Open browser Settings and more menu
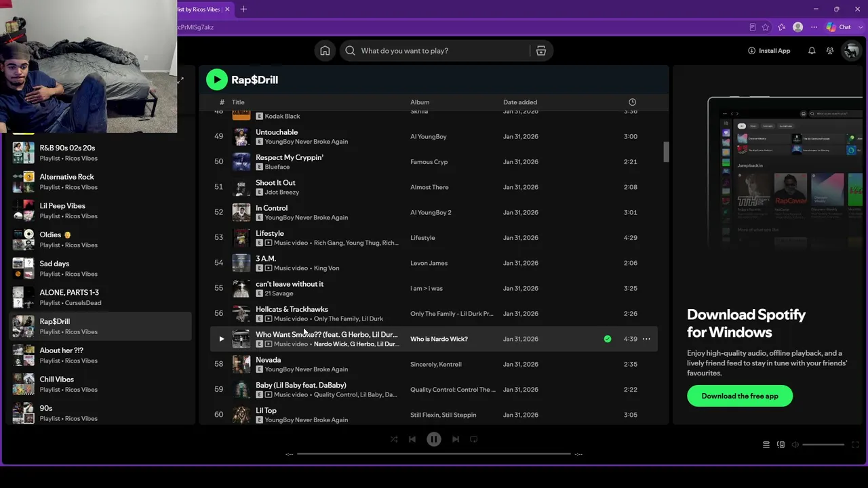This screenshot has width=868, height=488. click(x=814, y=27)
